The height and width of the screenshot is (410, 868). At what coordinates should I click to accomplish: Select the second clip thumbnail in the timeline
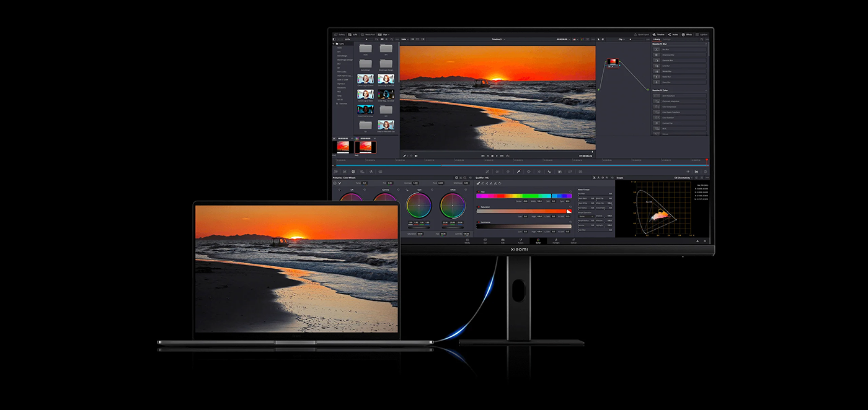point(366,147)
